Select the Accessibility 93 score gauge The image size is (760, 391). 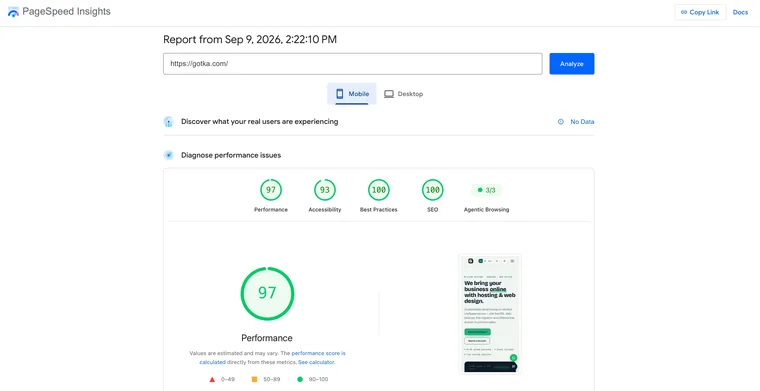point(325,189)
